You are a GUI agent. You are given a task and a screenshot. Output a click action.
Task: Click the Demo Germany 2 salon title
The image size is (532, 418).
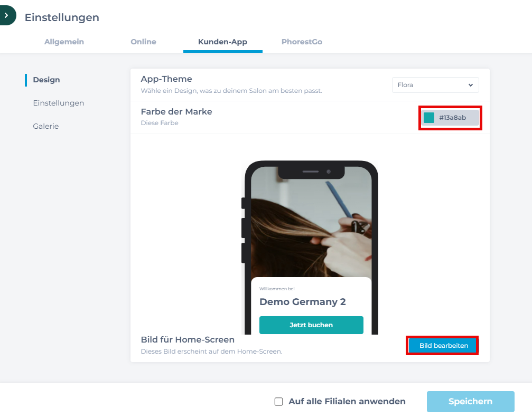303,302
